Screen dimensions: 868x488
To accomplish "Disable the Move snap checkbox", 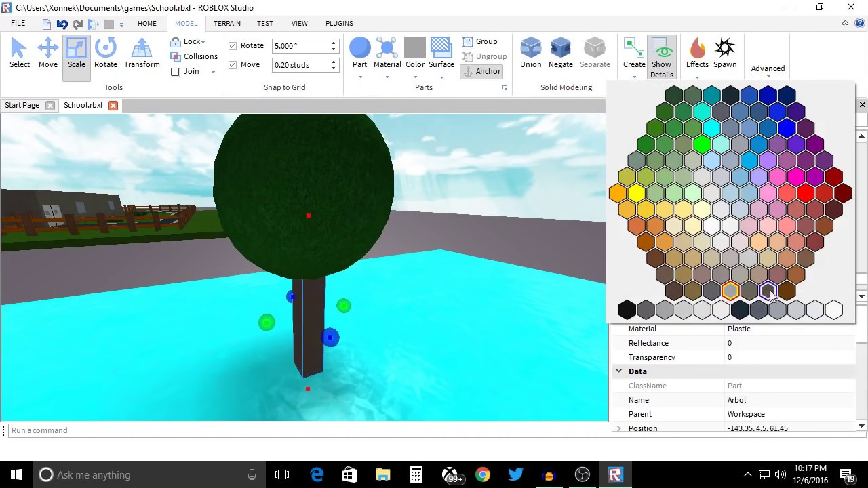I will (x=233, y=65).
